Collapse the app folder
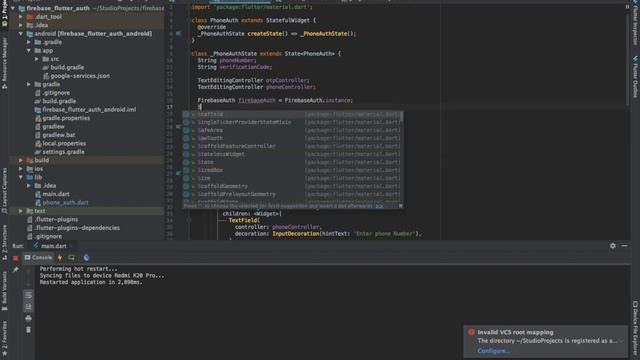Image resolution: width=640 pixels, height=360 pixels. click(29, 51)
